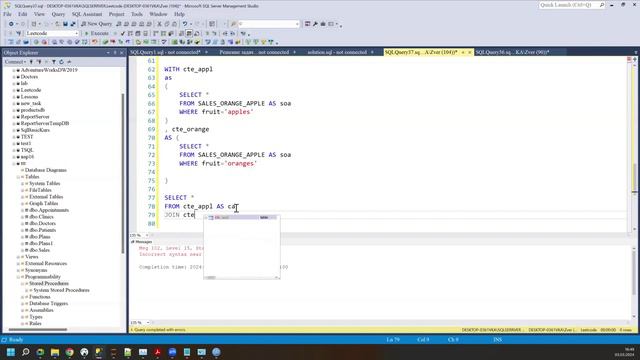This screenshot has width=640, height=360.
Task: Click the find combo box in the toolbar
Action: [268, 24]
